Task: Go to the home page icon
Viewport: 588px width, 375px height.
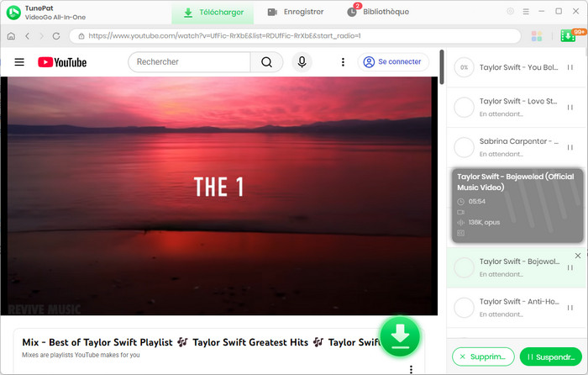Action: tap(11, 36)
